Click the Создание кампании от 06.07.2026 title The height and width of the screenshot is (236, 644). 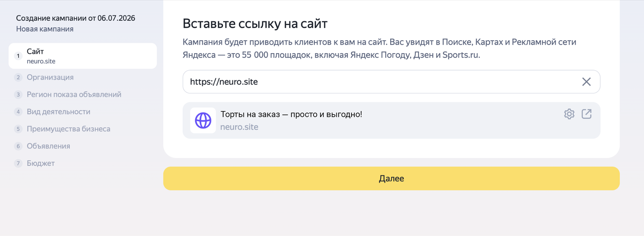(x=75, y=18)
